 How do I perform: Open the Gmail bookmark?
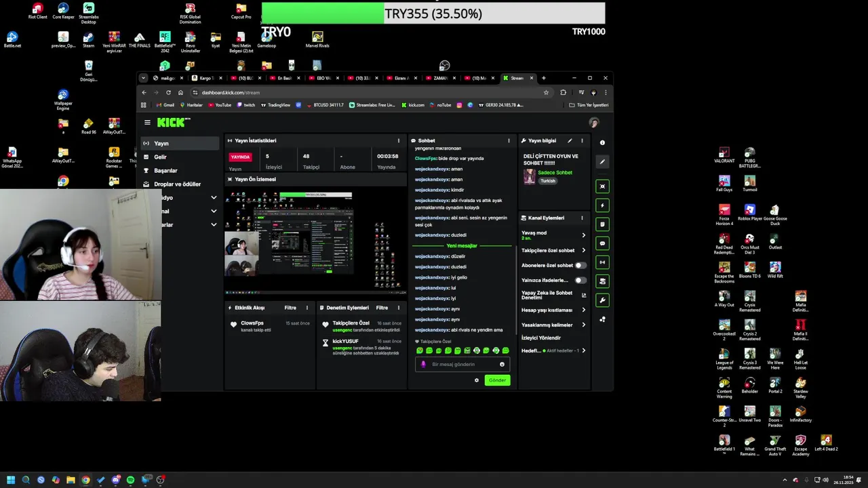pyautogui.click(x=165, y=105)
